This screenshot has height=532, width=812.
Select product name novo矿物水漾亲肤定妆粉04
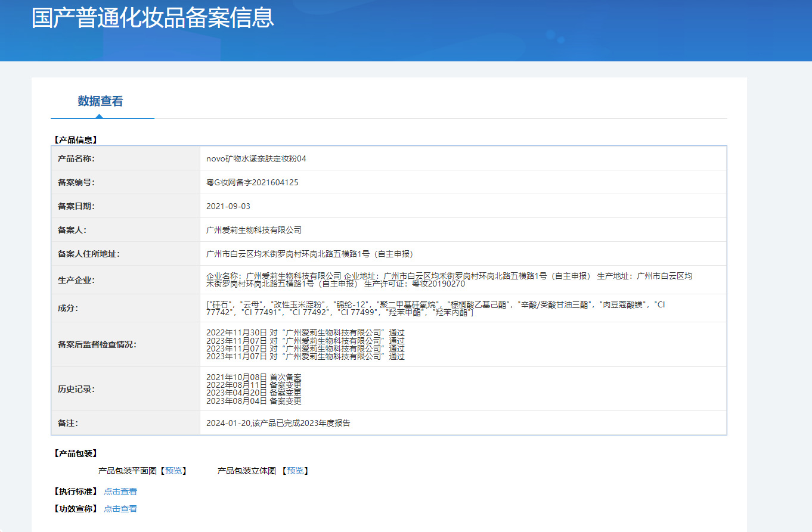point(256,159)
